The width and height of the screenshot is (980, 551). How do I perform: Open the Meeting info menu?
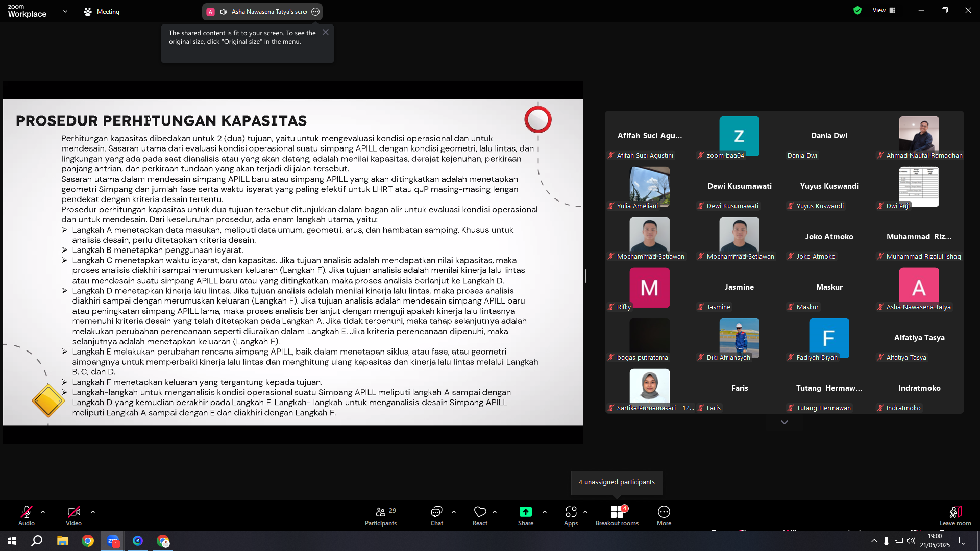point(102,11)
